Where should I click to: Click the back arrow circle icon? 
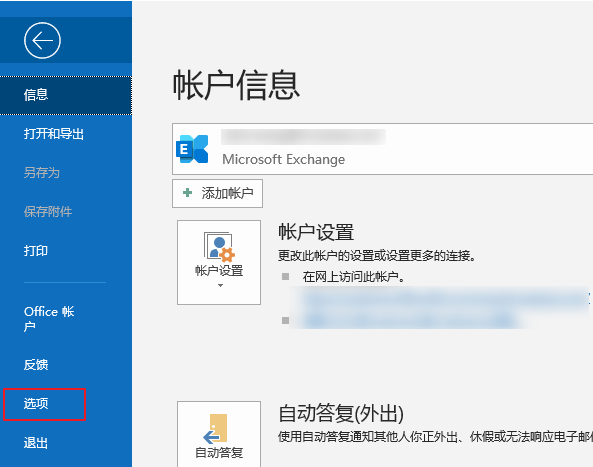coord(42,40)
